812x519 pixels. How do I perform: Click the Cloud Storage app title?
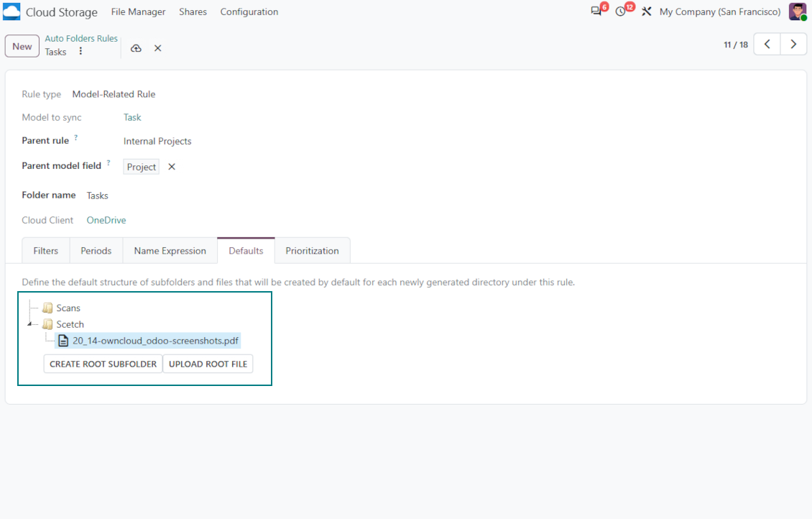(x=62, y=12)
